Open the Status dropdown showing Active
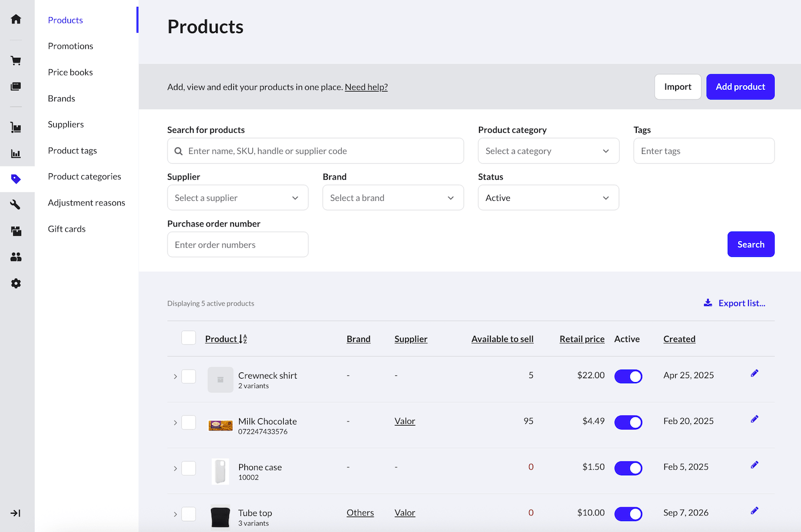801x532 pixels. pos(549,198)
